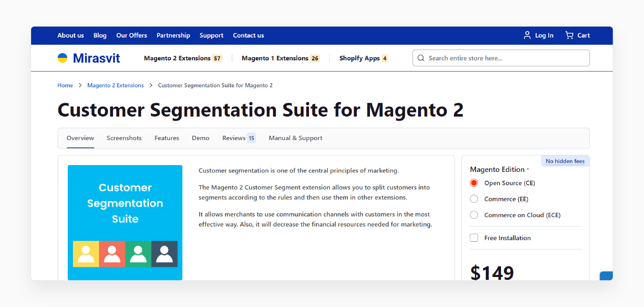Viewport: 644px width, 307px height.
Task: Open Shopify Apps menu
Action: [360, 58]
